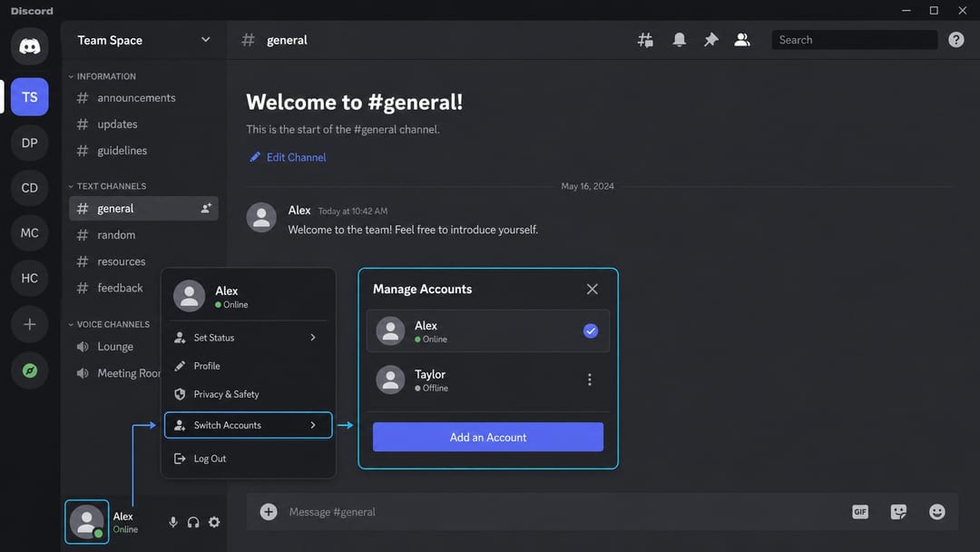The height and width of the screenshot is (552, 980).
Task: Click the attach file plus button
Action: [269, 512]
